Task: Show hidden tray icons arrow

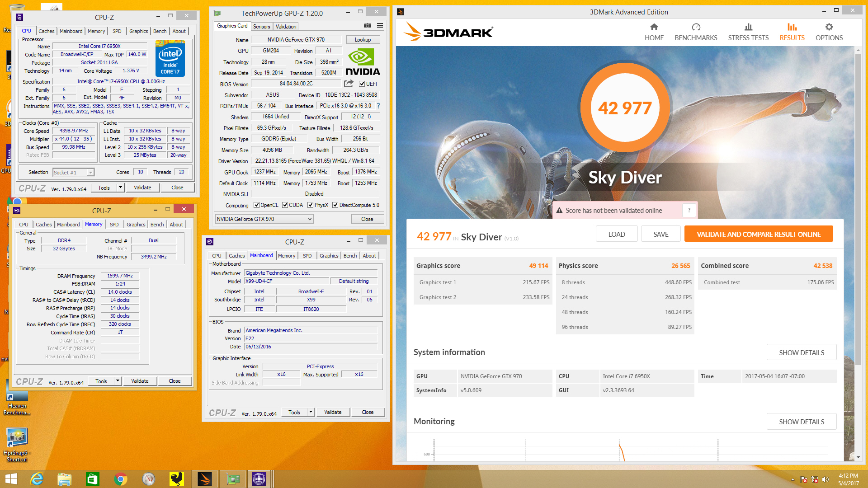Action: (x=793, y=479)
